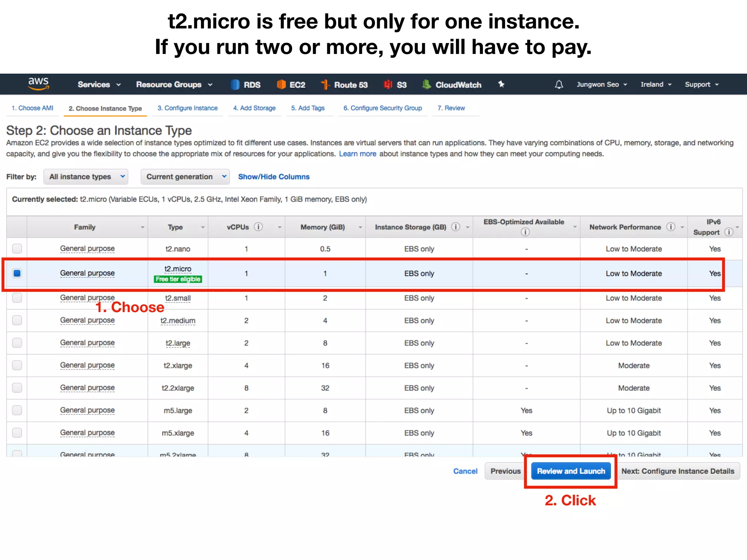The height and width of the screenshot is (560, 747).
Task: Click the Review and Launch button
Action: (x=571, y=471)
